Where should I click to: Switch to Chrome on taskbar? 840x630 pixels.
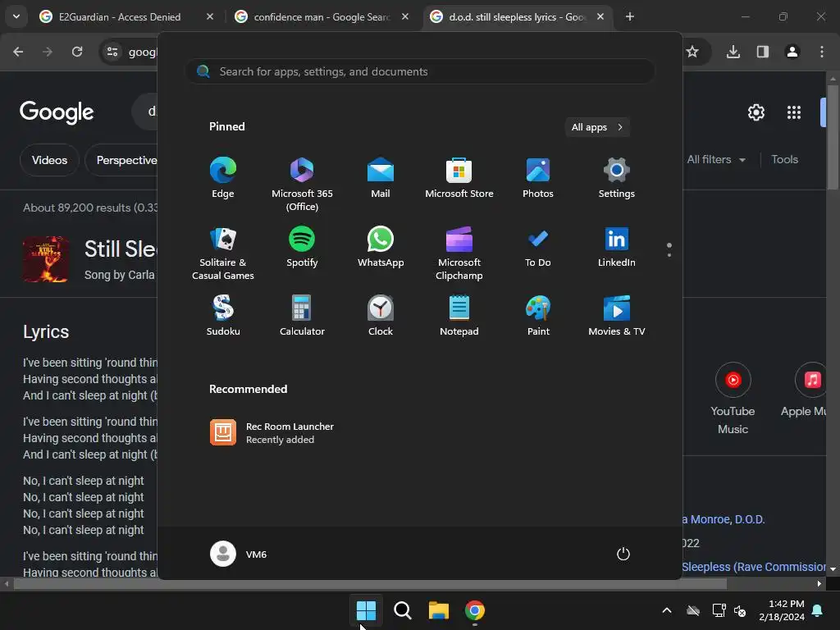(x=475, y=610)
